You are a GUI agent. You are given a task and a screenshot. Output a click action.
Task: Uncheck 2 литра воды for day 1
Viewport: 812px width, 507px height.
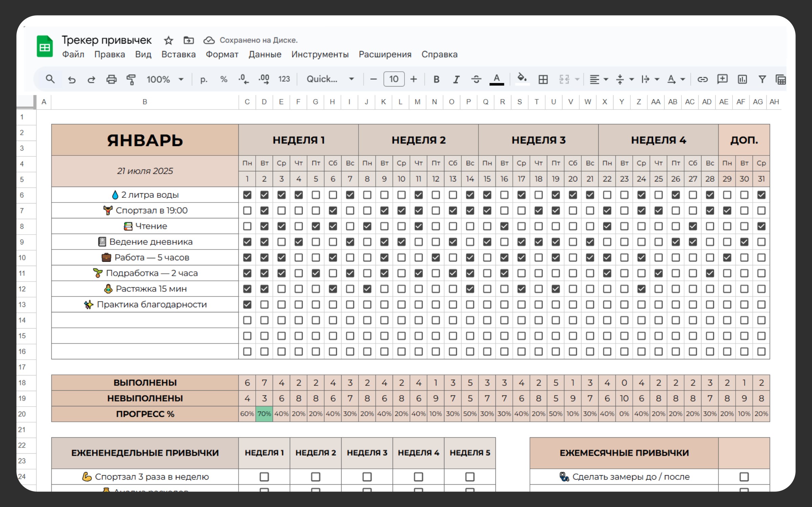(x=247, y=195)
